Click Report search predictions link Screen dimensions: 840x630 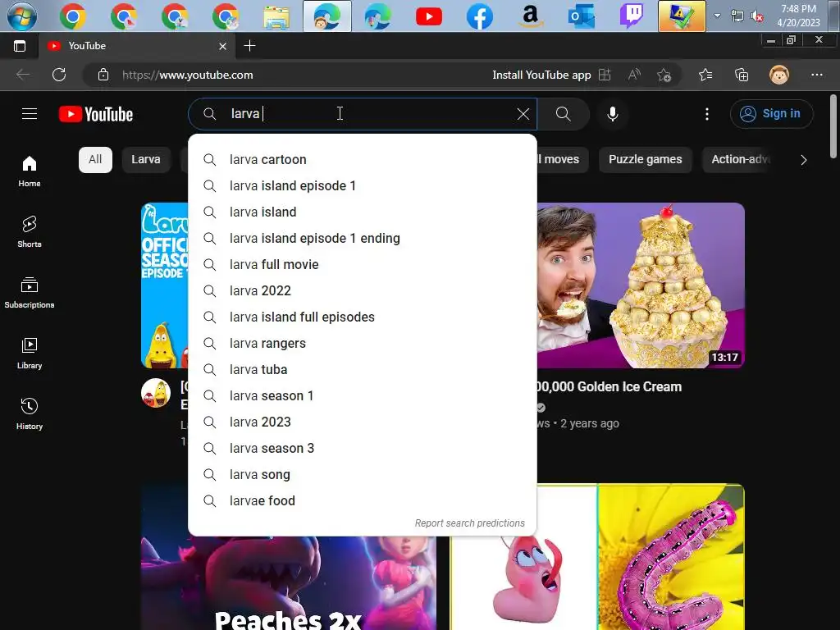470,523
